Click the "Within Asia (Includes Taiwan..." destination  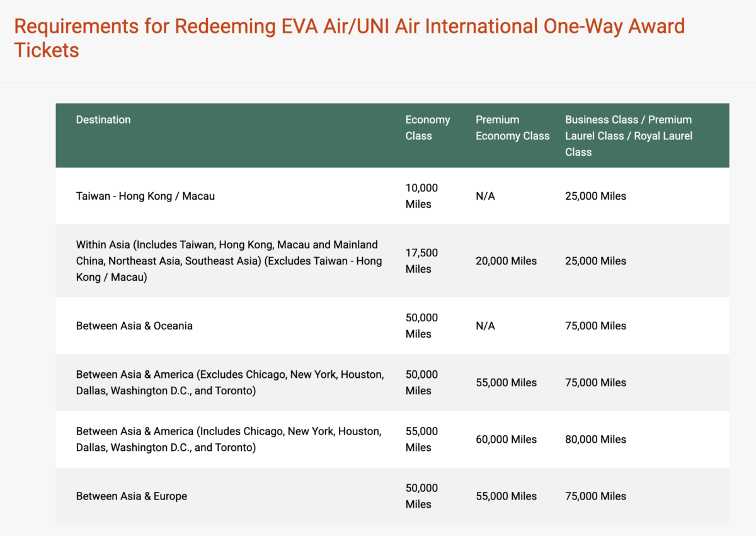coord(229,261)
